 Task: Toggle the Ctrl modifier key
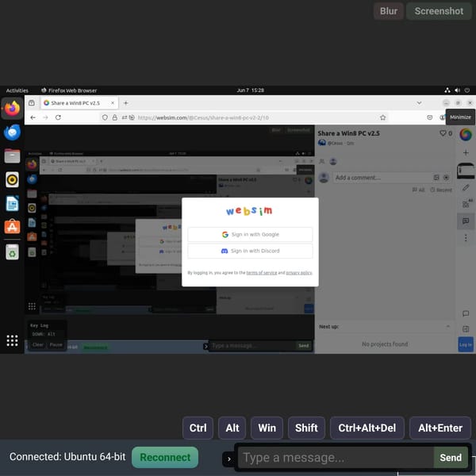(x=198, y=428)
